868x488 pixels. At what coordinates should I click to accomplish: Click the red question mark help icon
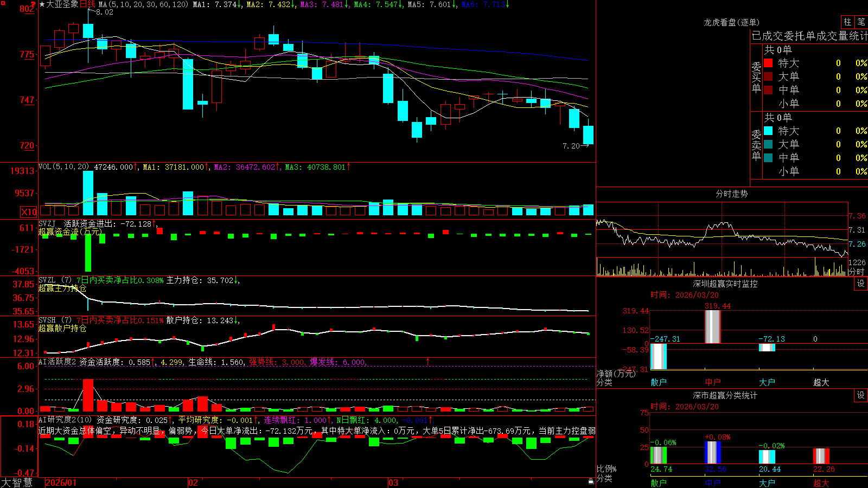[x=33, y=4]
